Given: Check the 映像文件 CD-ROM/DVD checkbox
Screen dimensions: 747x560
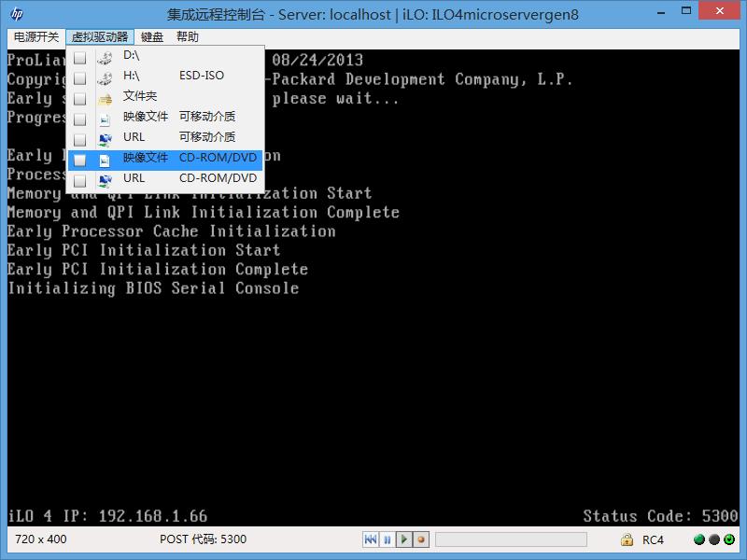Looking at the screenshot, I should [79, 157].
